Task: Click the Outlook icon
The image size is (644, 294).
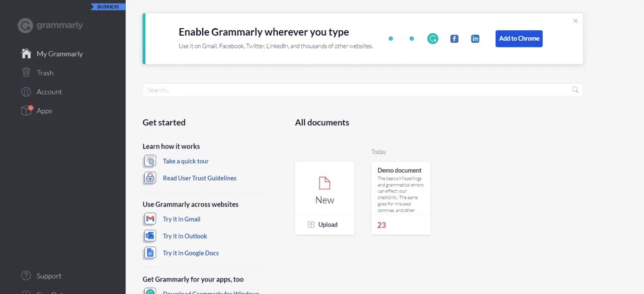Action: [x=150, y=236]
